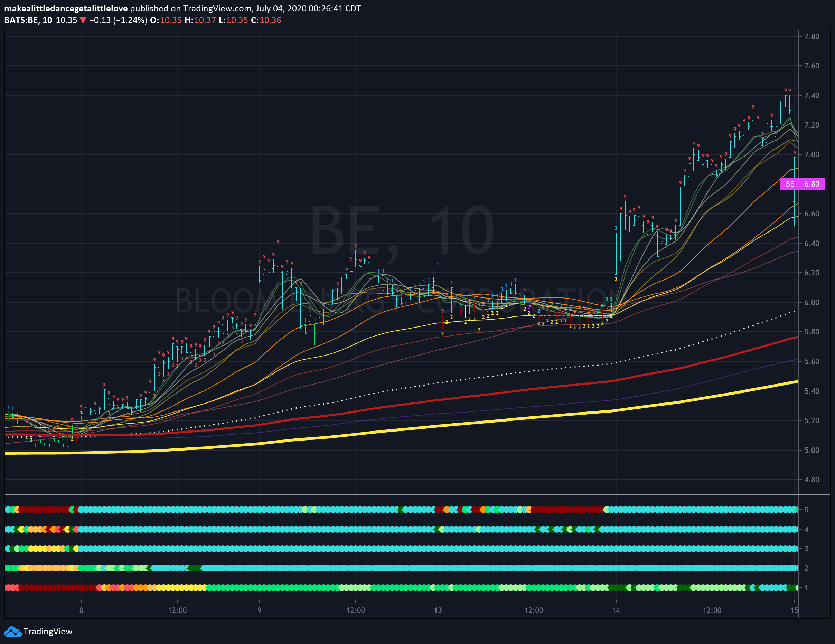Click the TradingView cloud logo icon
835x644 pixels.
(13, 631)
